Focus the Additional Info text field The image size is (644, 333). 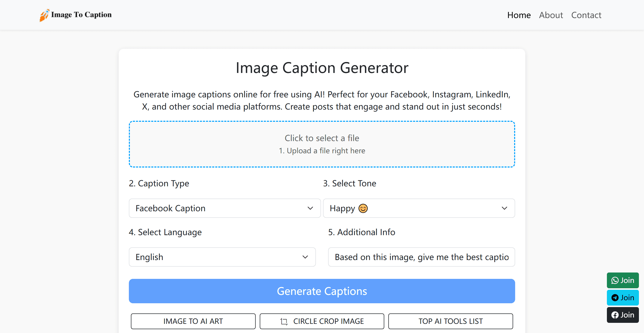pos(421,257)
